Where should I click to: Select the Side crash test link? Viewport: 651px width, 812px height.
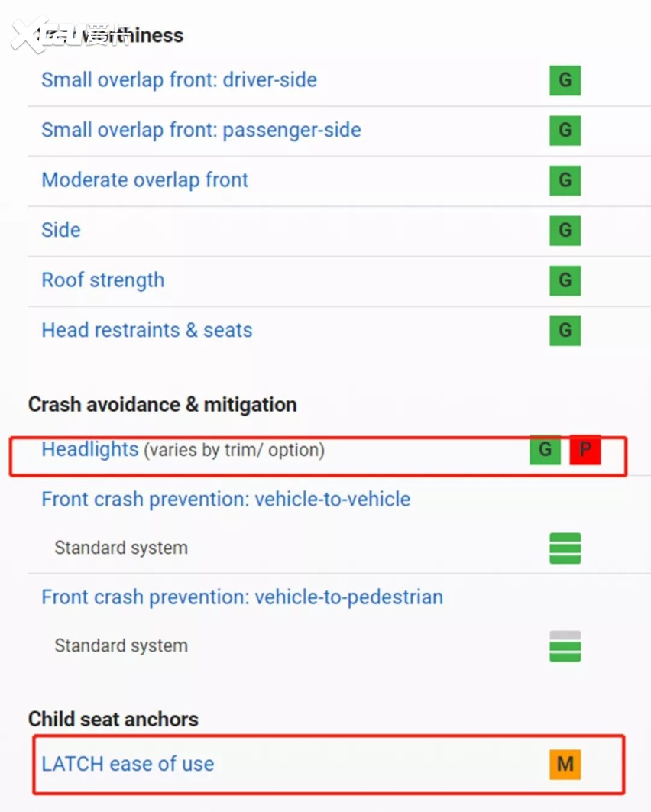[61, 230]
